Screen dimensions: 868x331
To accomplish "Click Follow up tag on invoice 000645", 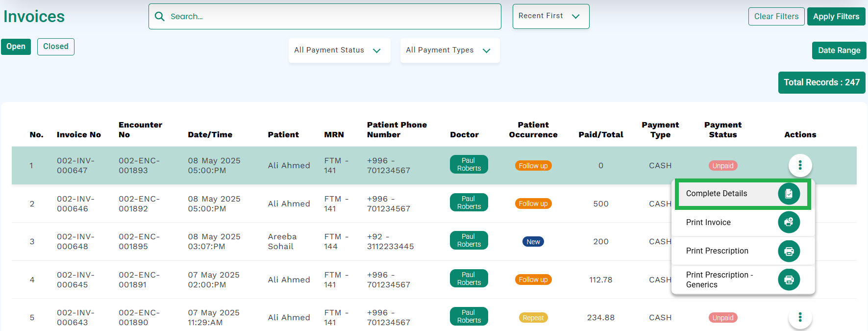I will [x=533, y=280].
